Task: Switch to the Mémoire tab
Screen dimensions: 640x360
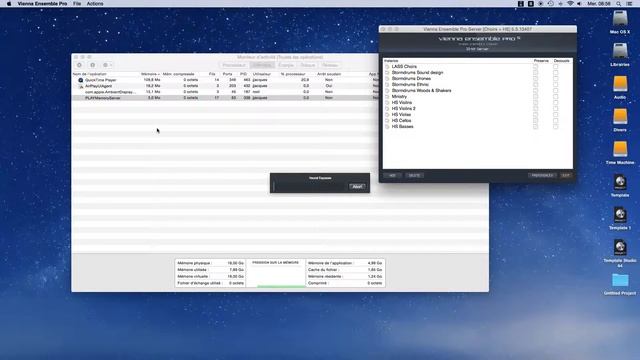Action: point(262,65)
